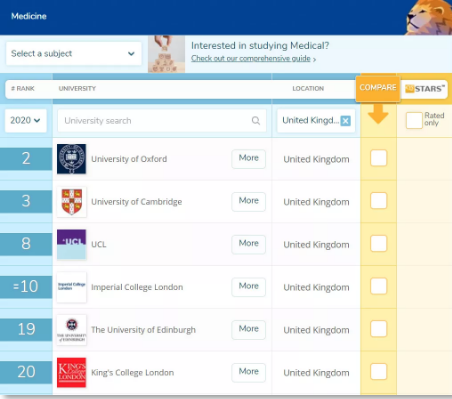
Task: Tick compare checkbox for University of Oxford
Action: [x=378, y=158]
